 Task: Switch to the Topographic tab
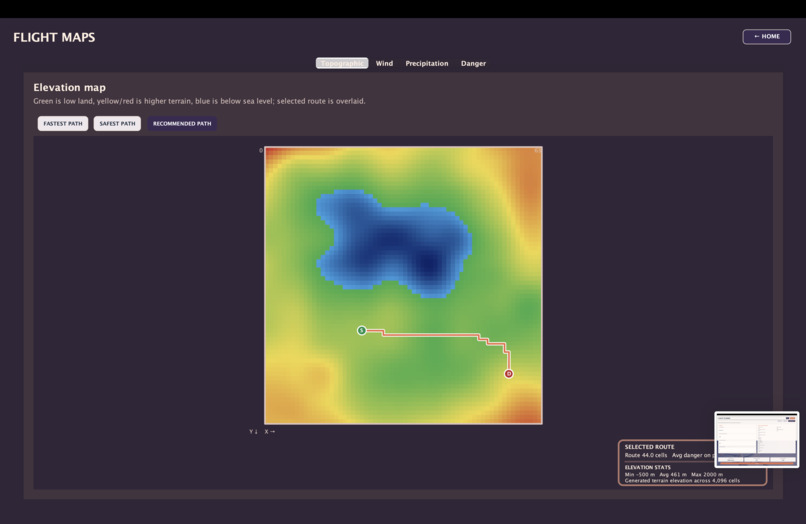pos(342,63)
